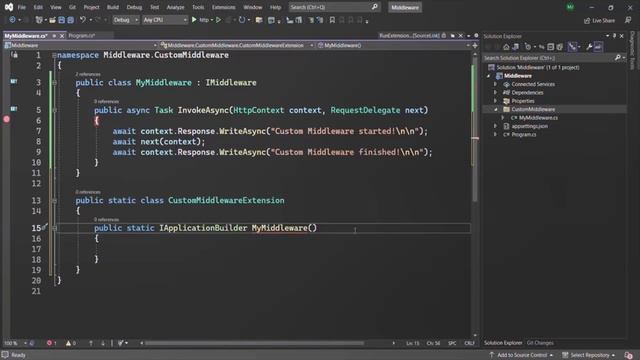The image size is (640, 360).
Task: Click the notifications icon in status bar corner
Action: click(x=629, y=355)
